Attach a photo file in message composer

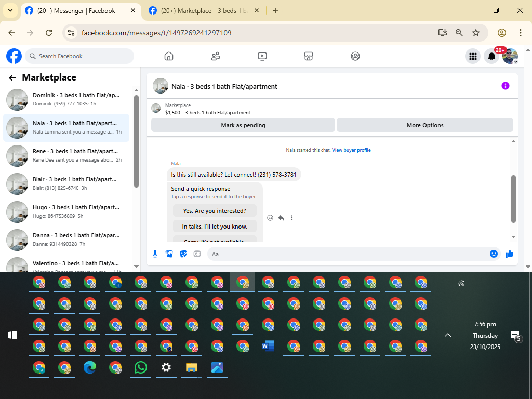tap(169, 254)
